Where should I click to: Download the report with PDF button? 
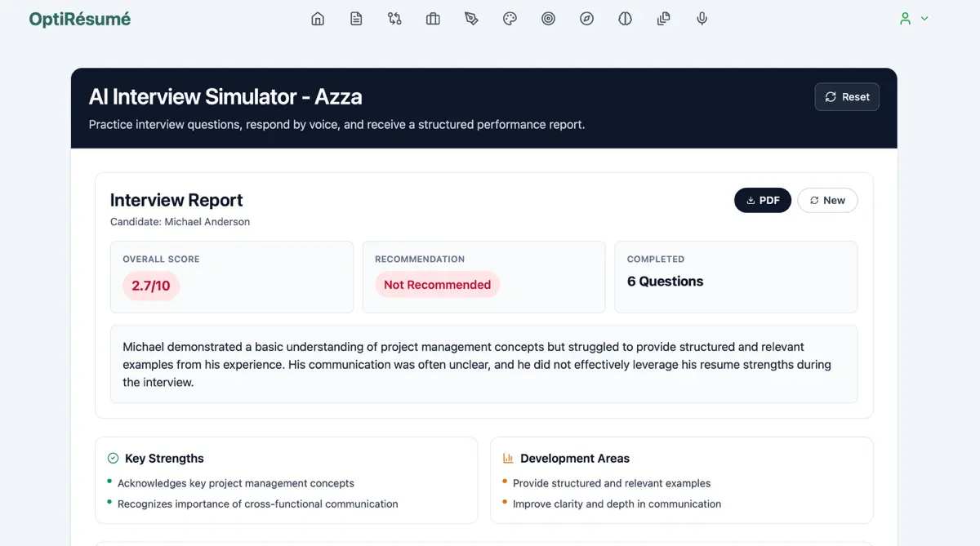click(762, 201)
